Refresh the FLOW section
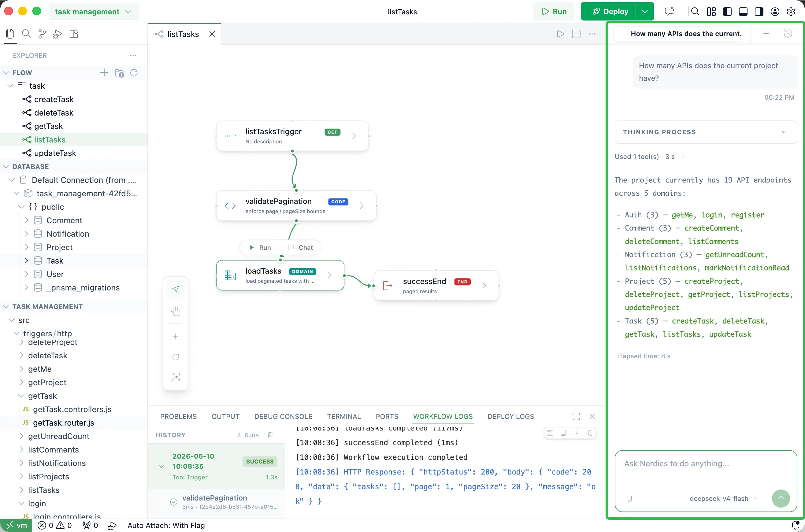 pos(134,72)
